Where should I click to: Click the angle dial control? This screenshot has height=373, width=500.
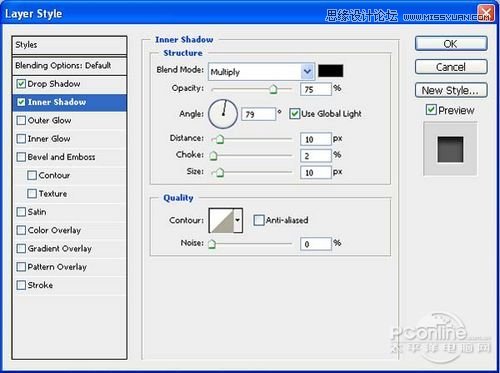point(223,114)
